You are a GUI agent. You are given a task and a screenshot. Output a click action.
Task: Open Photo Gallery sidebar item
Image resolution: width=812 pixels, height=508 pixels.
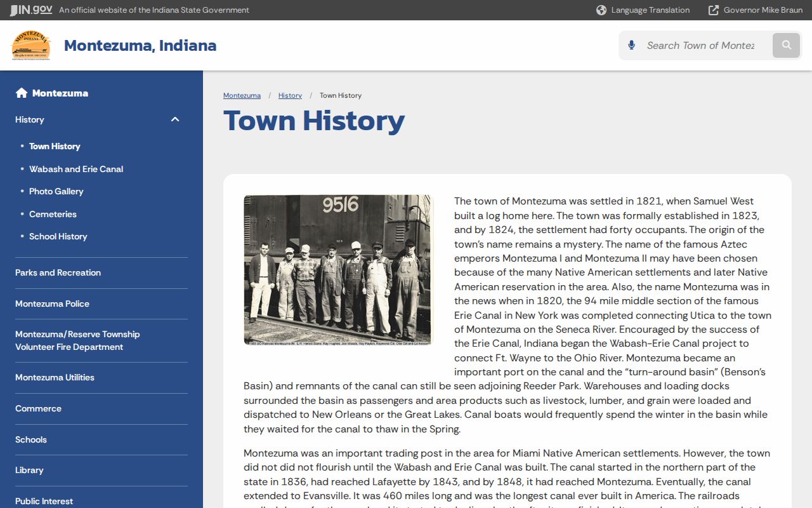pos(56,191)
